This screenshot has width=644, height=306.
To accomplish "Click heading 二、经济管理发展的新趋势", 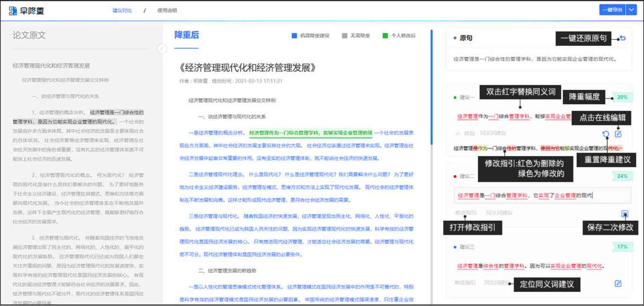I will coord(227,270).
